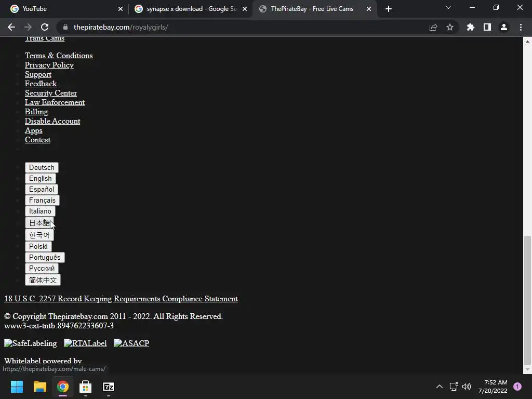Select the ThePirateBay Free Live Cams tab
Screen dimensions: 532x399
(x=314, y=9)
